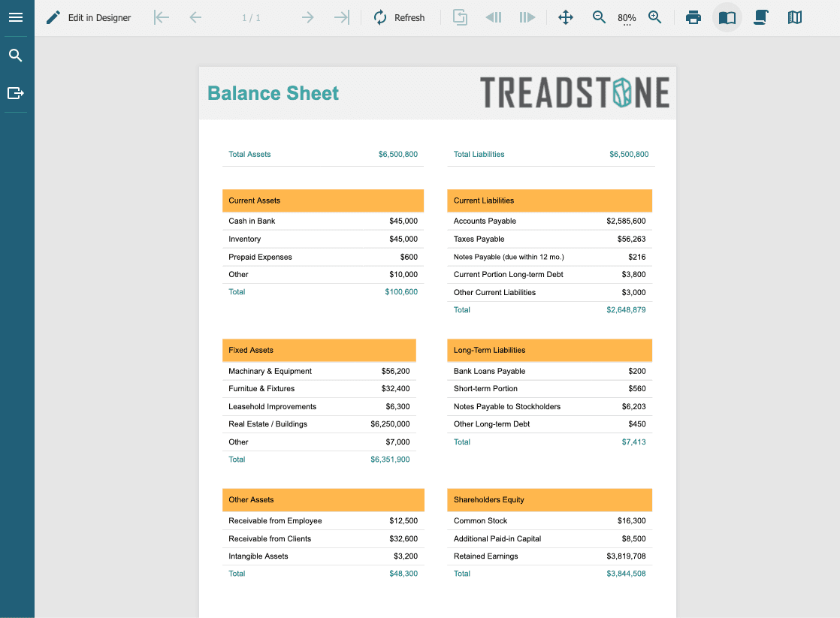Click Current Assets total $100,600
This screenshot has height=618, width=840.
tap(401, 292)
